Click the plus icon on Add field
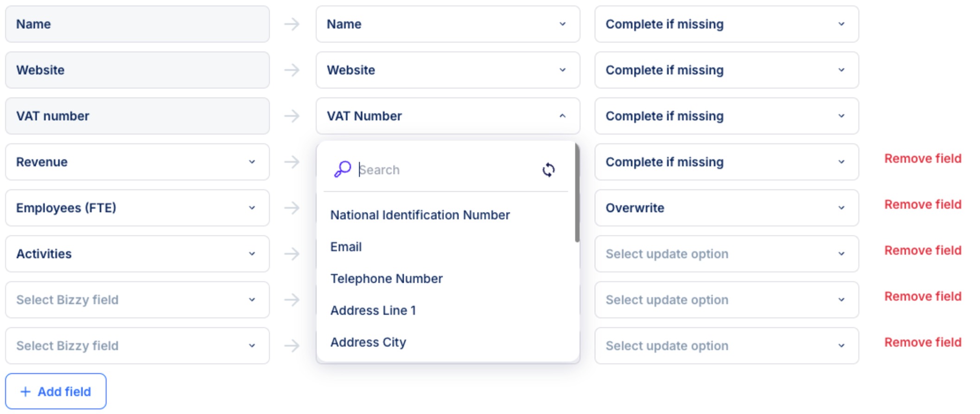 pyautogui.click(x=26, y=392)
